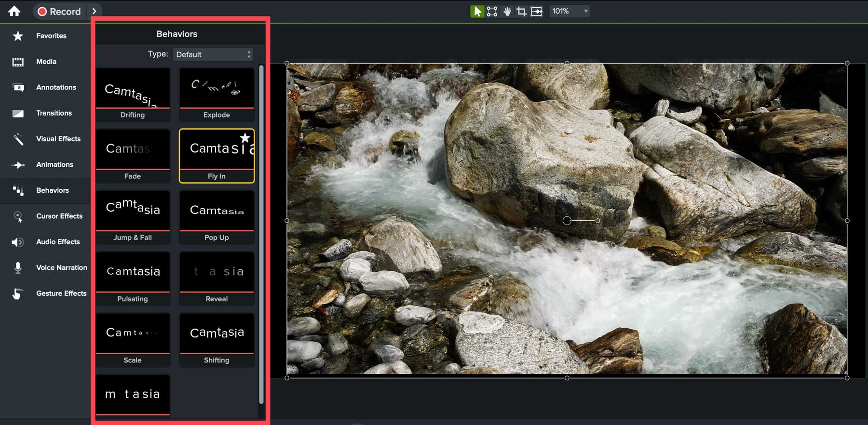This screenshot has height=425, width=868.
Task: Select the node Edit tool in canvas toolbar
Action: coord(492,11)
